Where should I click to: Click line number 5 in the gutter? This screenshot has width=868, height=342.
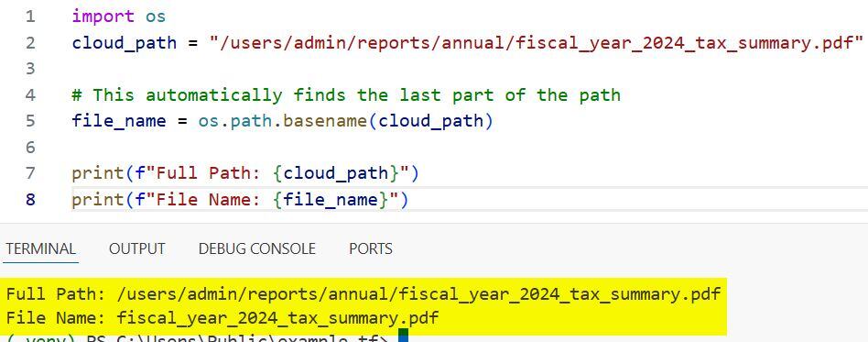click(30, 121)
